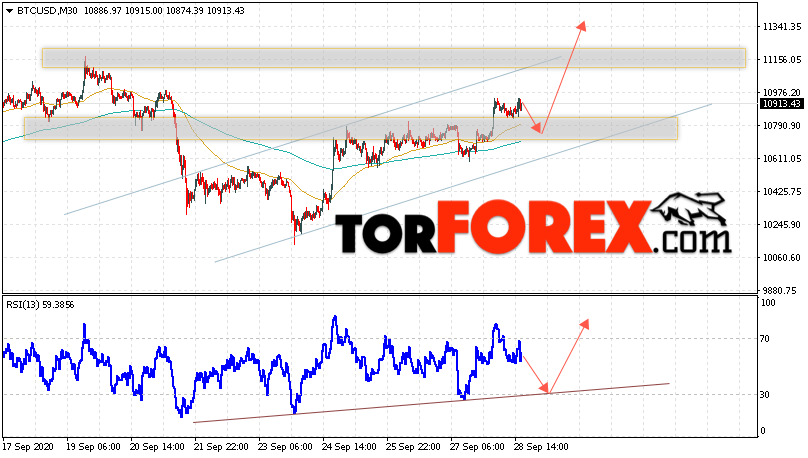This screenshot has width=808, height=458.
Task: Click time axis label 23 Sep 06:00
Action: 285,447
